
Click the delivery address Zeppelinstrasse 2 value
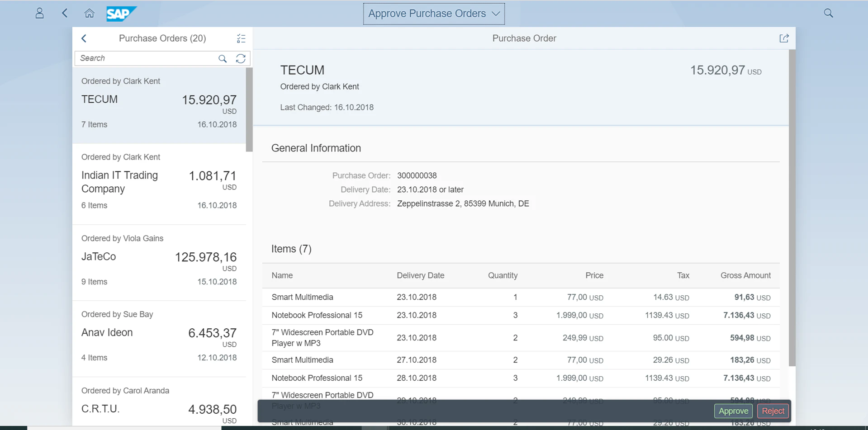click(x=463, y=204)
